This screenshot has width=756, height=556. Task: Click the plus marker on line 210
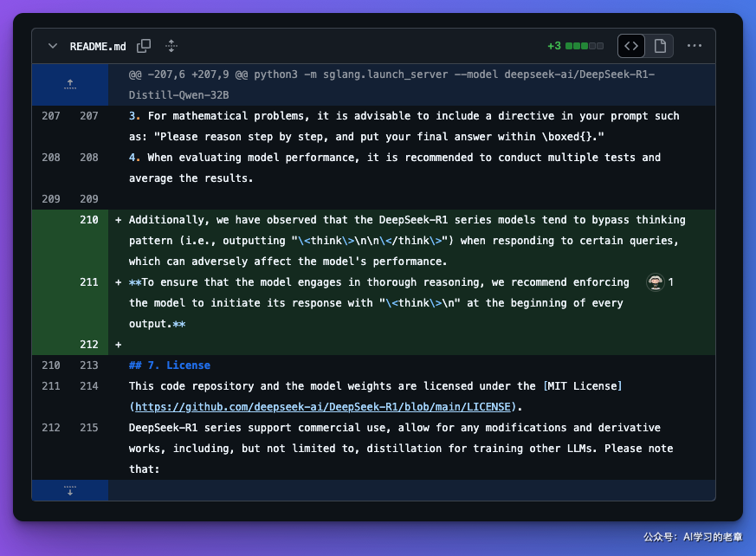tap(118, 220)
